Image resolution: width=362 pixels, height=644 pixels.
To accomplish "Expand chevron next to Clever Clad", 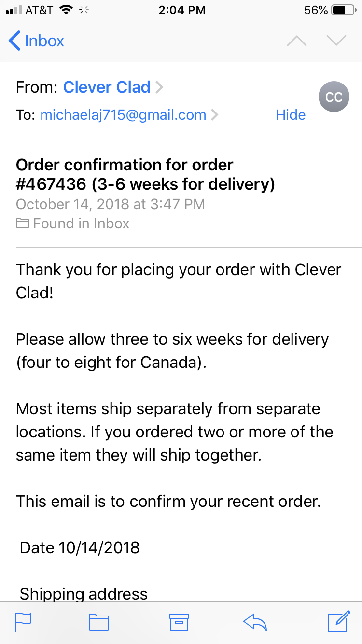I will click(x=159, y=88).
